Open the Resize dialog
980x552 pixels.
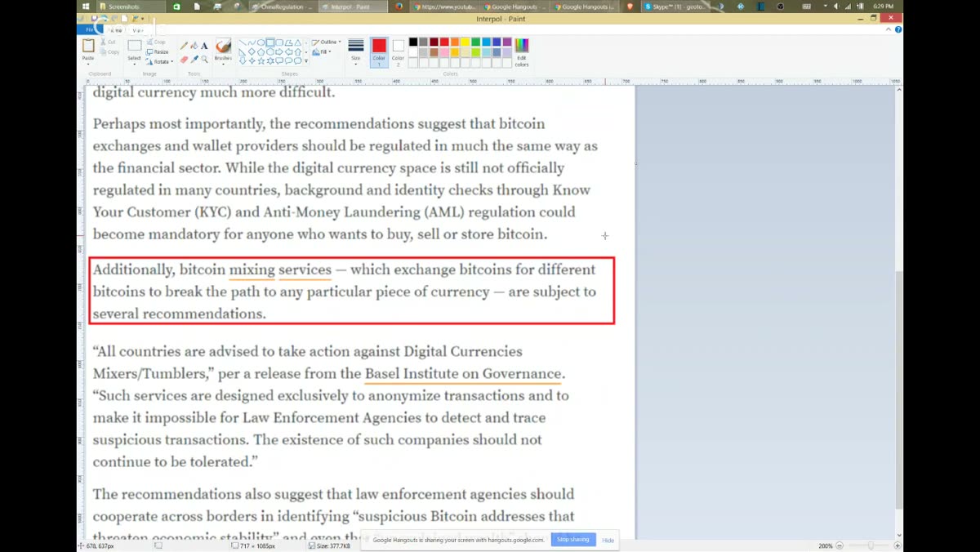pos(157,51)
